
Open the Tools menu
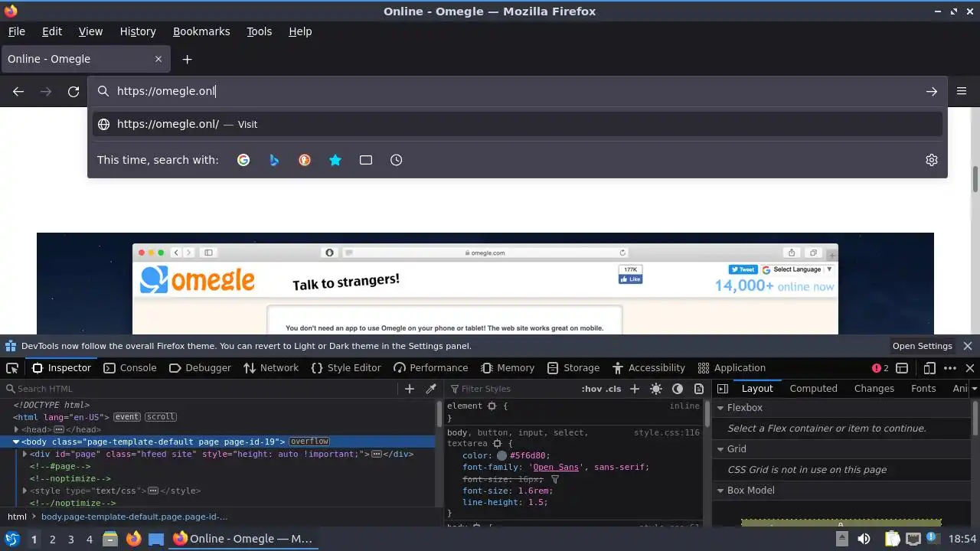259,31
